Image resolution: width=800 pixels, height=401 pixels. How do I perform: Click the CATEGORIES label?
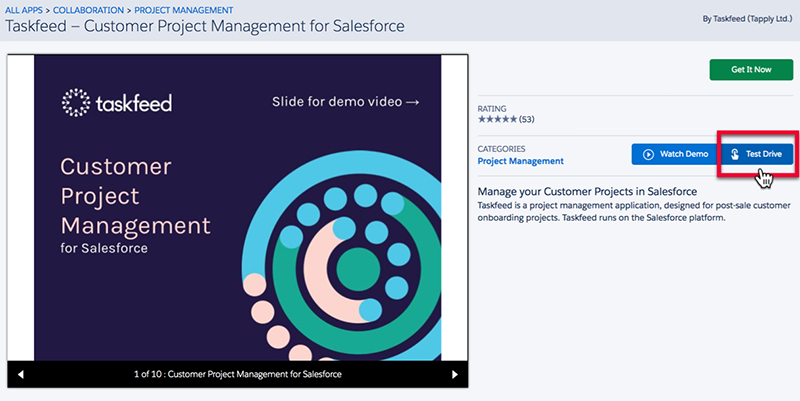click(502, 149)
